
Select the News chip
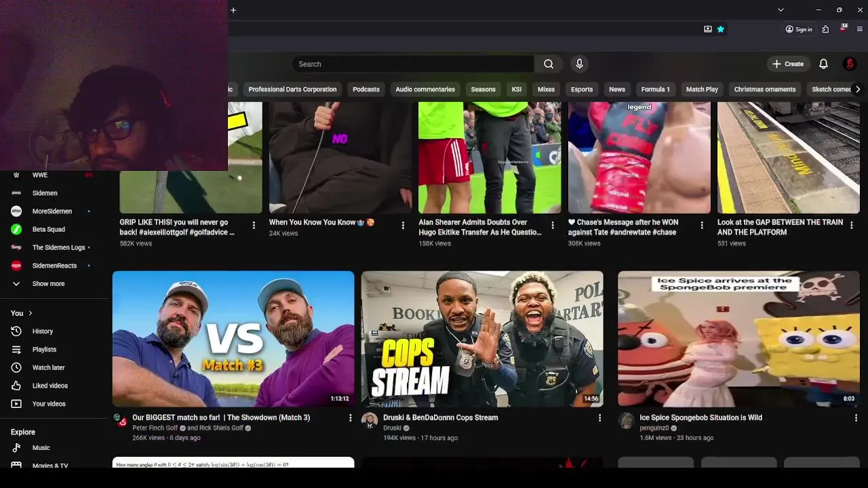click(617, 89)
